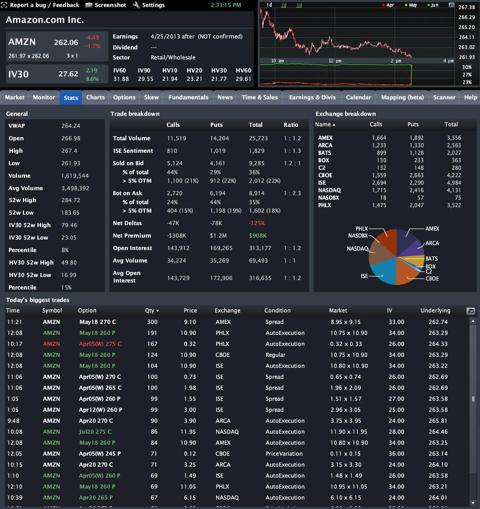Click the IV30 52w High value 79.46
This screenshot has width=480, height=509.
(69, 225)
